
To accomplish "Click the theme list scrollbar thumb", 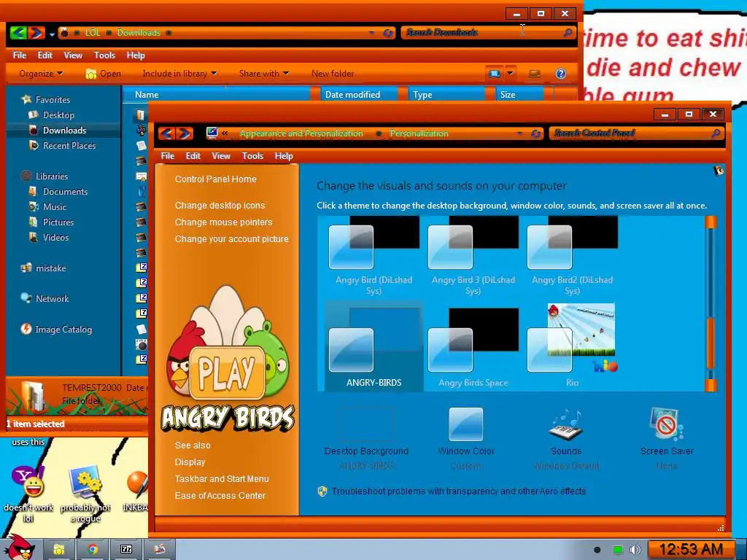I will (711, 343).
